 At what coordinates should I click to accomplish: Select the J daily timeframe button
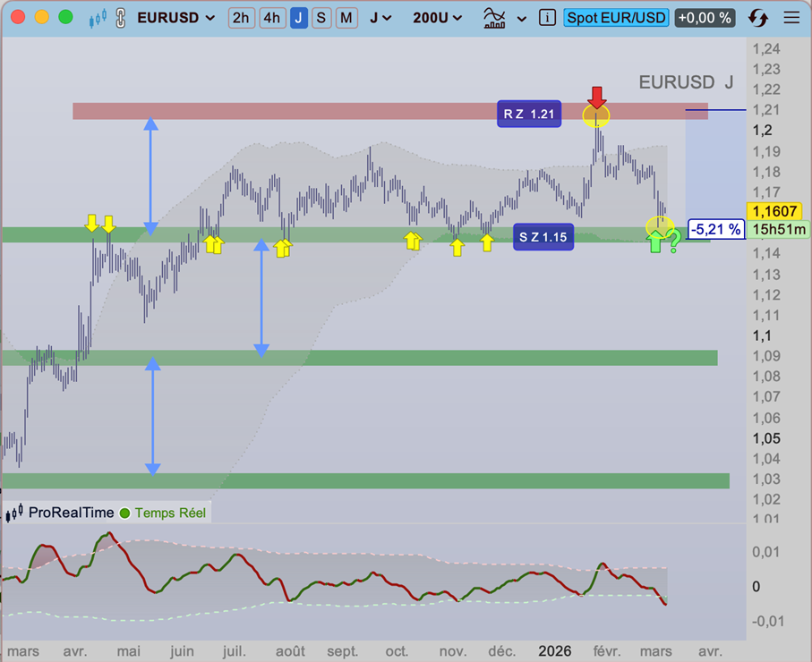(299, 18)
